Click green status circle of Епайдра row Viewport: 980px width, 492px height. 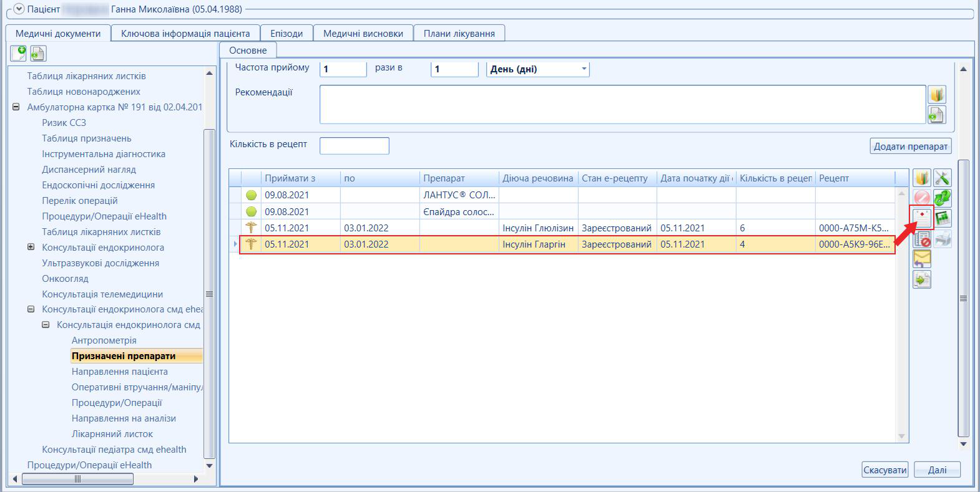[x=251, y=211]
